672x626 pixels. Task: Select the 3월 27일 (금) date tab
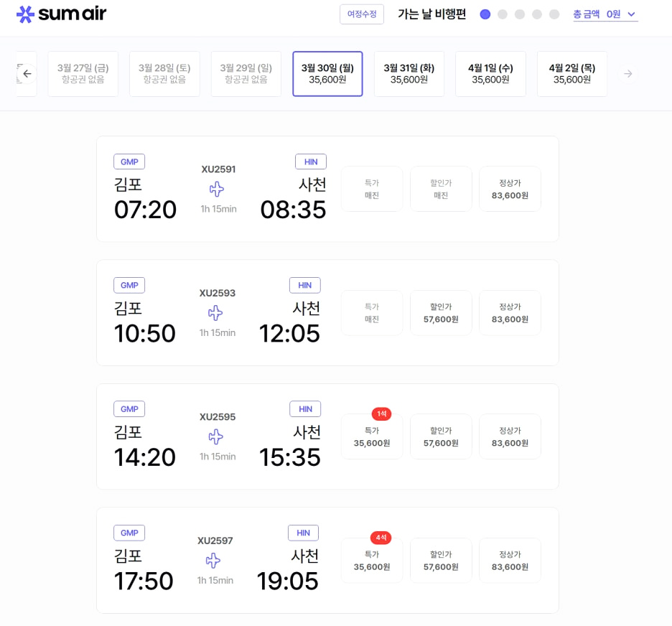(83, 74)
